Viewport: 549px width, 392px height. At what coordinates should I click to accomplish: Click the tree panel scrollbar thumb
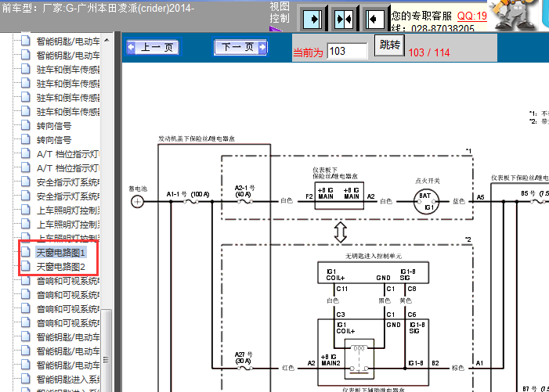[107, 351]
